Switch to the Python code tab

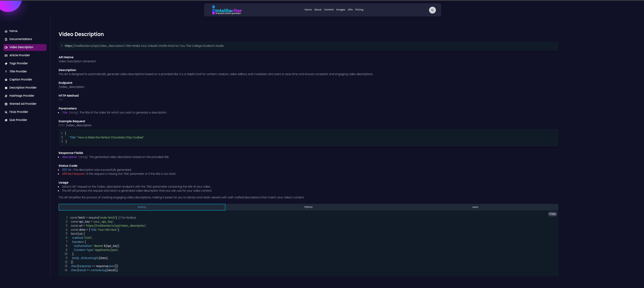[x=309, y=207]
